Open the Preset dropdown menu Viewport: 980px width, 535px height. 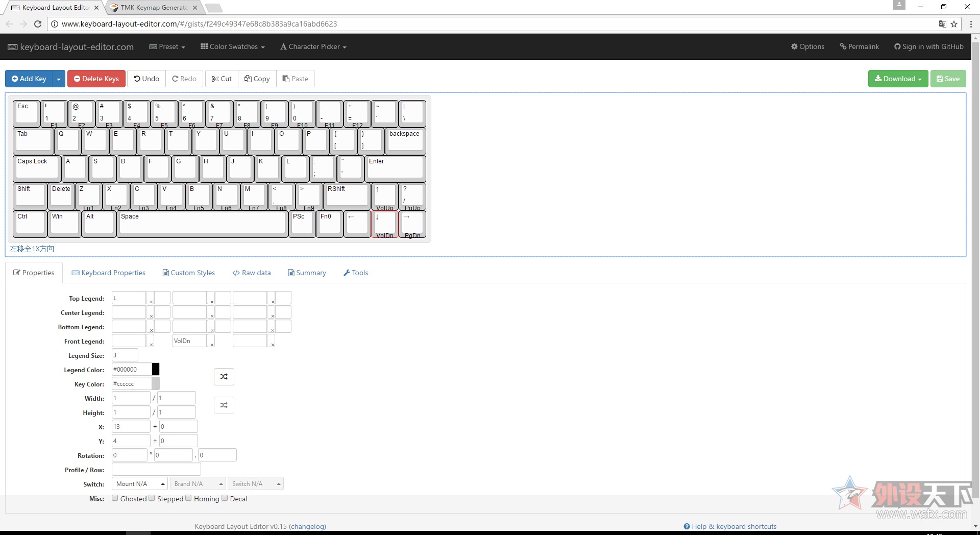[167, 47]
